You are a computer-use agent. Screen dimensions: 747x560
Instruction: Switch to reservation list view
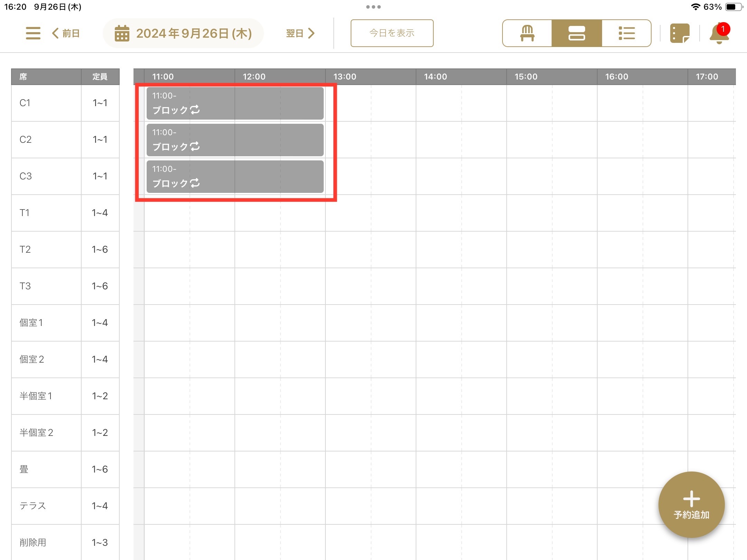tap(626, 33)
